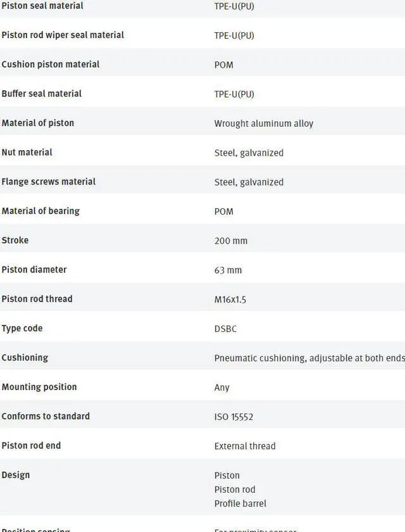Click the "External thread" value

tap(244, 446)
